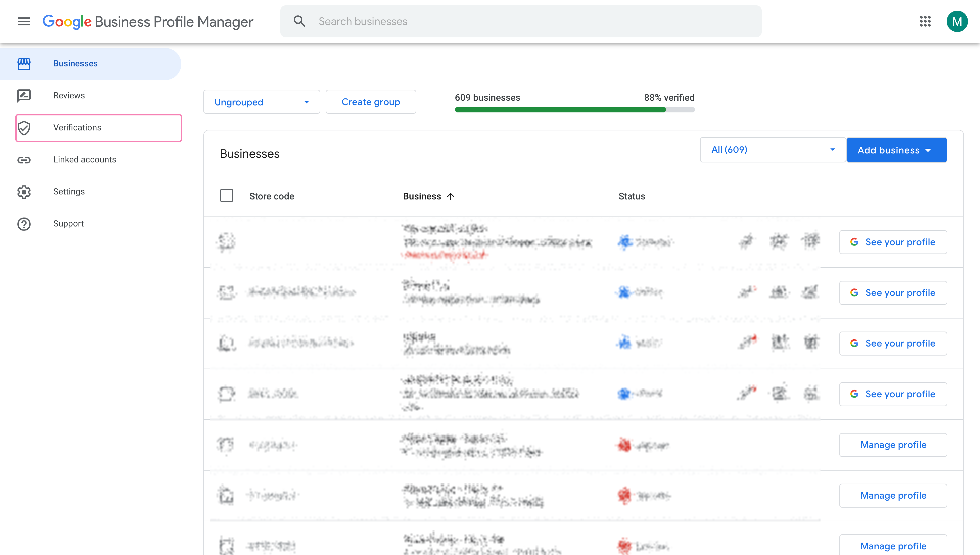This screenshot has height=555, width=980.
Task: Open the All (609) filter dropdown
Action: point(772,150)
